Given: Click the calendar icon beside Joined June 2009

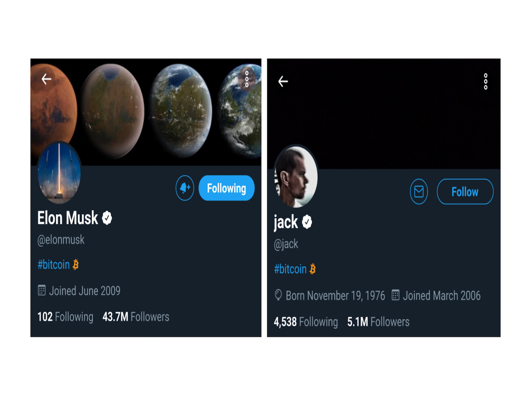Looking at the screenshot, I should pos(42,291).
